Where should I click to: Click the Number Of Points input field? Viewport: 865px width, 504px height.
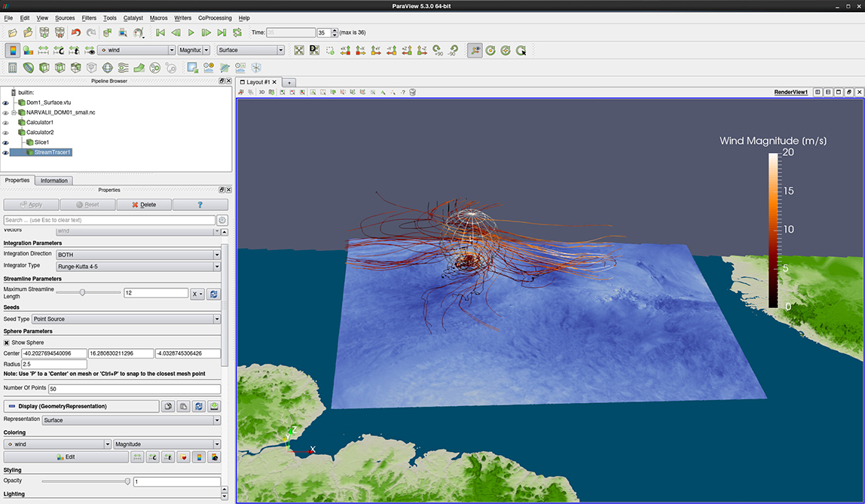134,389
